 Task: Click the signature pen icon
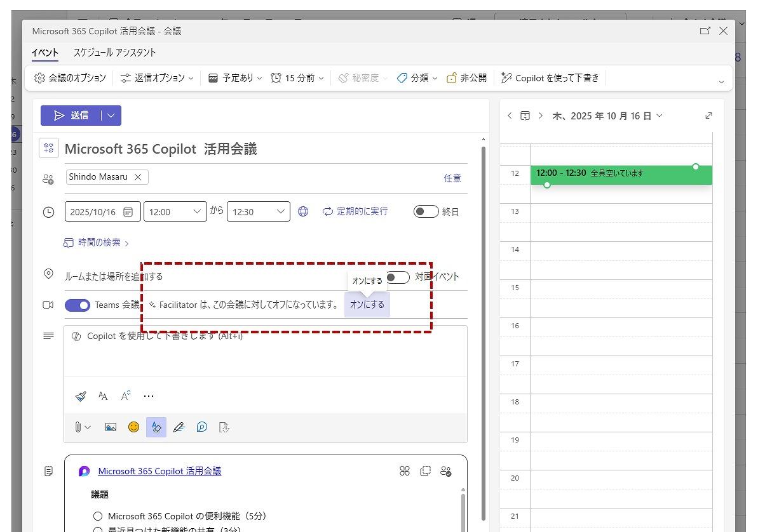[x=179, y=427]
